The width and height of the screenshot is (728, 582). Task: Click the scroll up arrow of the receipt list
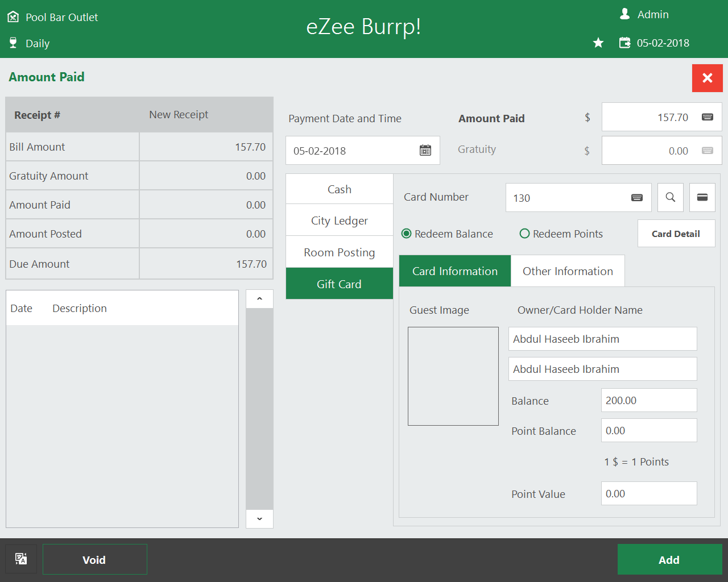[259, 299]
